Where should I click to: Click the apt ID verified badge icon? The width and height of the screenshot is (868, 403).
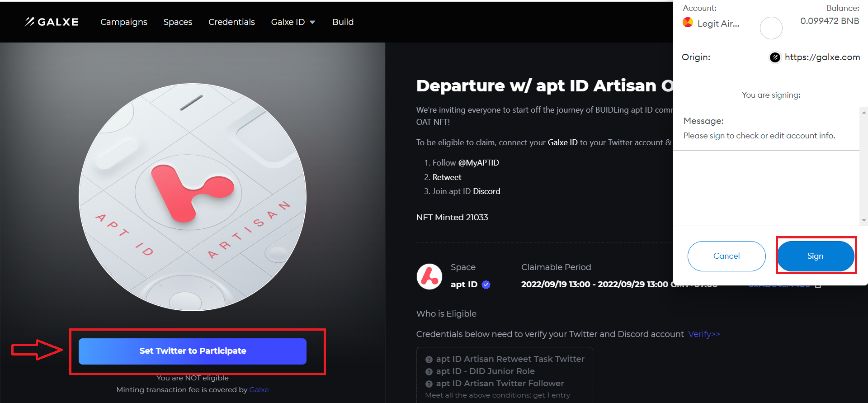point(486,284)
